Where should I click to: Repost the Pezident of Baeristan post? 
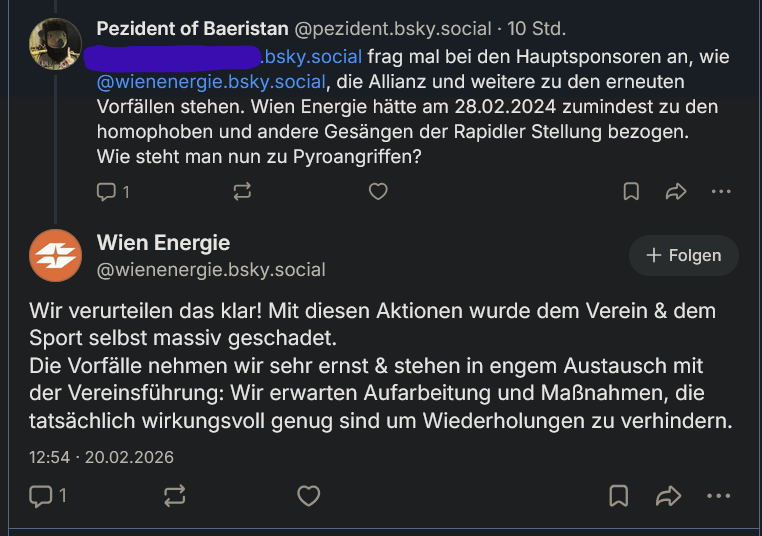pos(241,191)
